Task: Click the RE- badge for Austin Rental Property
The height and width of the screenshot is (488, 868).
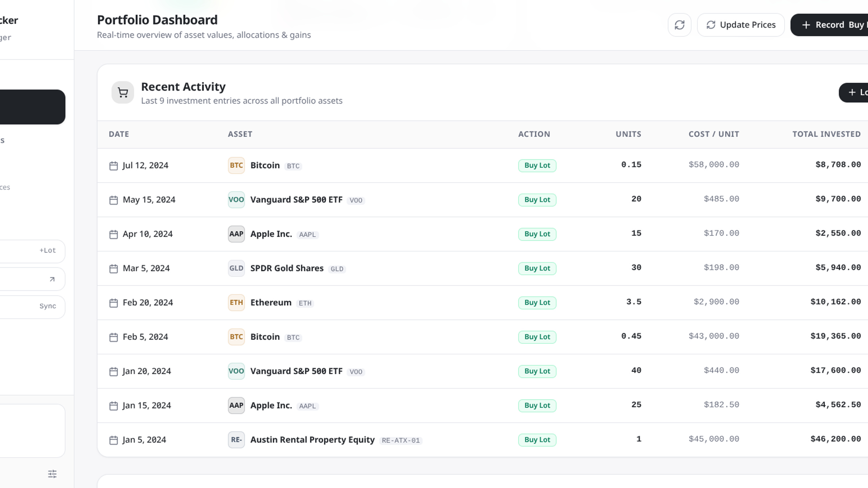Action: (x=236, y=440)
